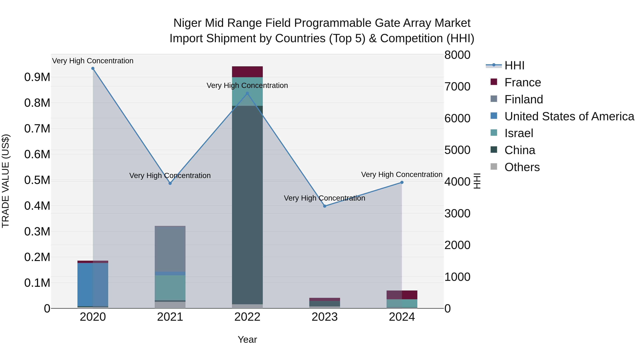Click the Israel bar segment in 2021
This screenshot has width=644, height=362.
point(170,288)
